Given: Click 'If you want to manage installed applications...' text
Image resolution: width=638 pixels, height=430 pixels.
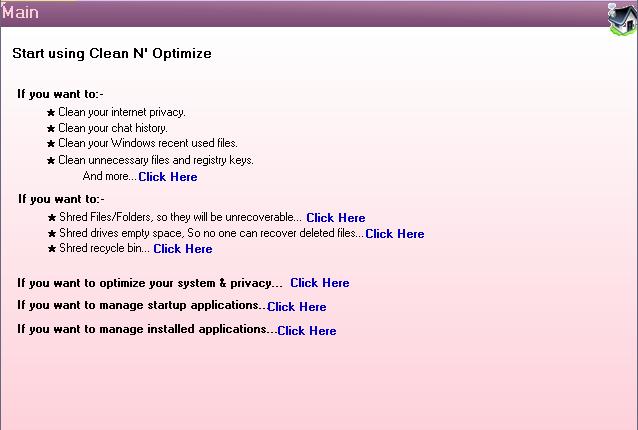Looking at the screenshot, I should [x=147, y=329].
